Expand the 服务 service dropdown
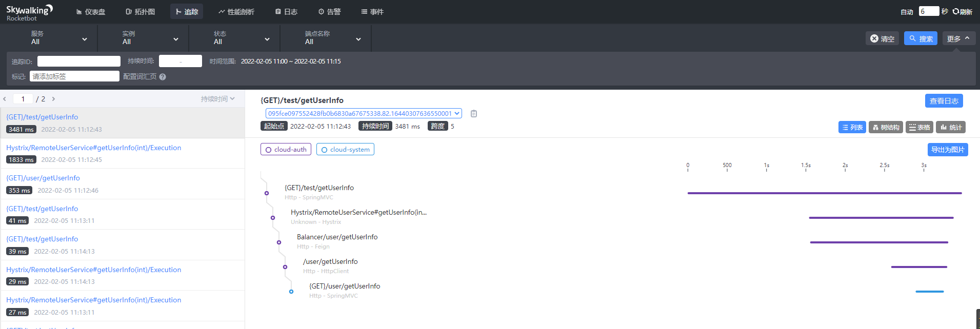980x329 pixels. tap(59, 38)
